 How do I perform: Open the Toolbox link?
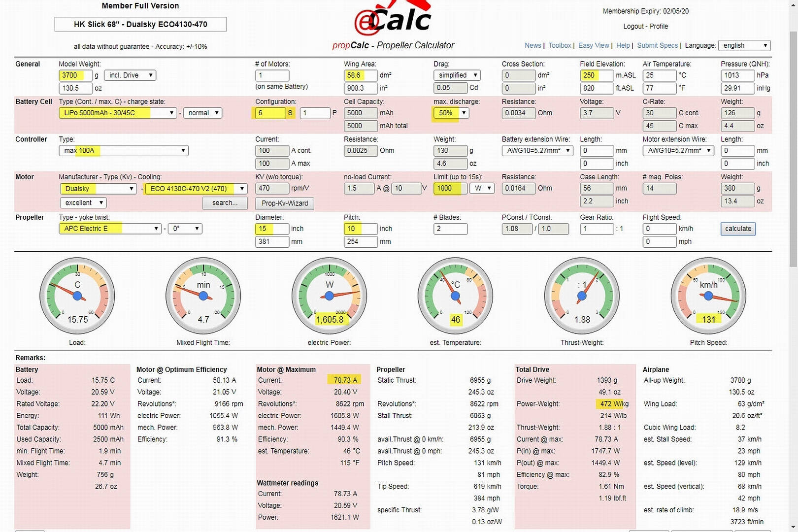click(560, 45)
